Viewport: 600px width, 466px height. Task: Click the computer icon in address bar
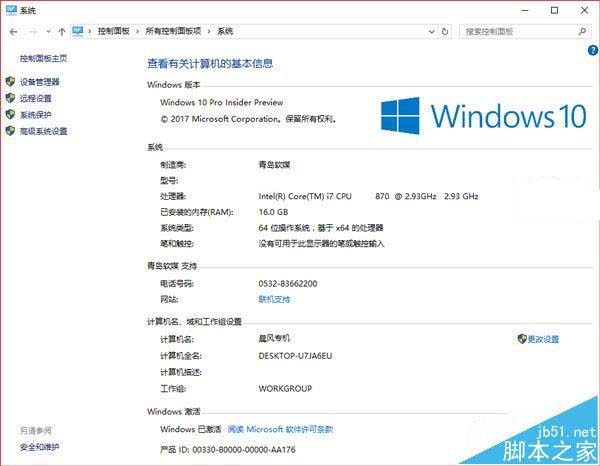pos(78,31)
